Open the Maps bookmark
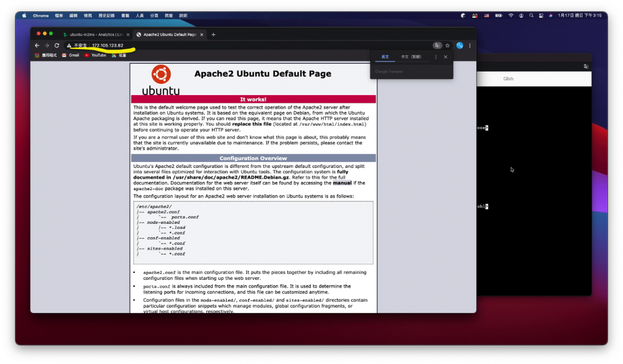 119,55
